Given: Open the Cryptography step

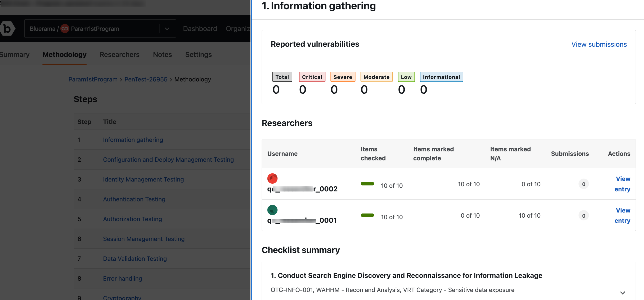Looking at the screenshot, I should click(122, 297).
